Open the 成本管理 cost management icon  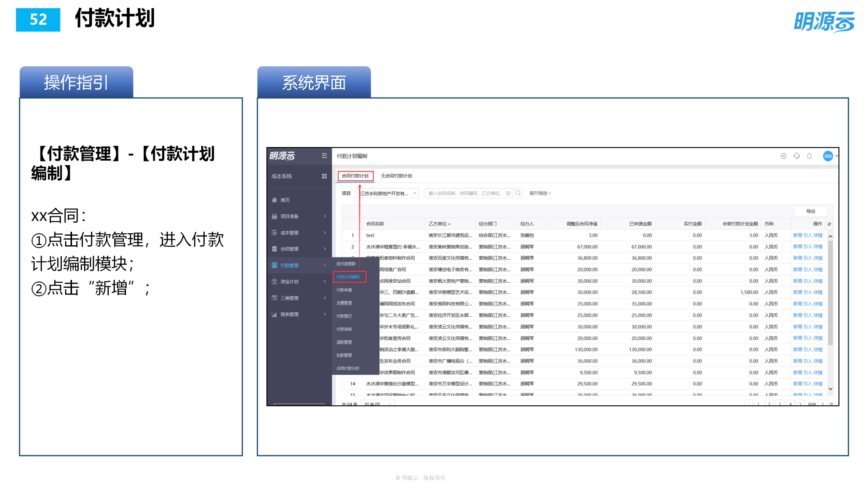point(274,232)
